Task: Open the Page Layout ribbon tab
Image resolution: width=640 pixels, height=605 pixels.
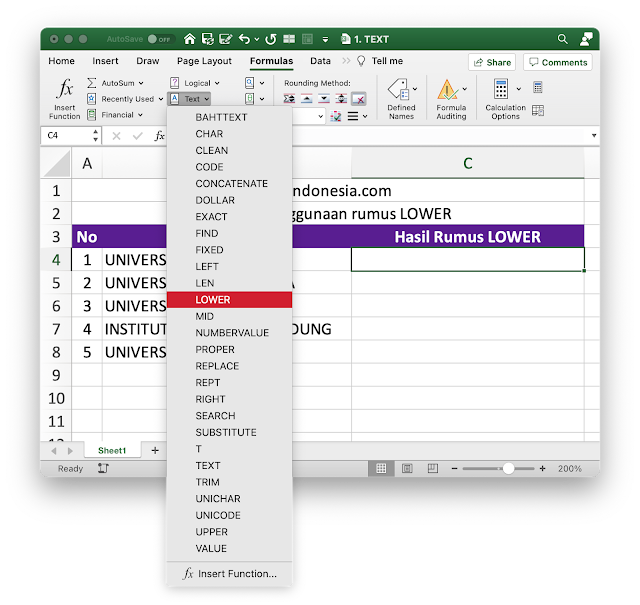Action: pyautogui.click(x=204, y=61)
